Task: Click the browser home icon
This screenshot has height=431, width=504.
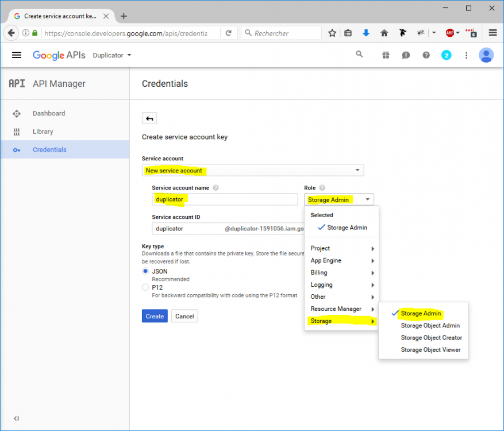Action: (x=384, y=33)
